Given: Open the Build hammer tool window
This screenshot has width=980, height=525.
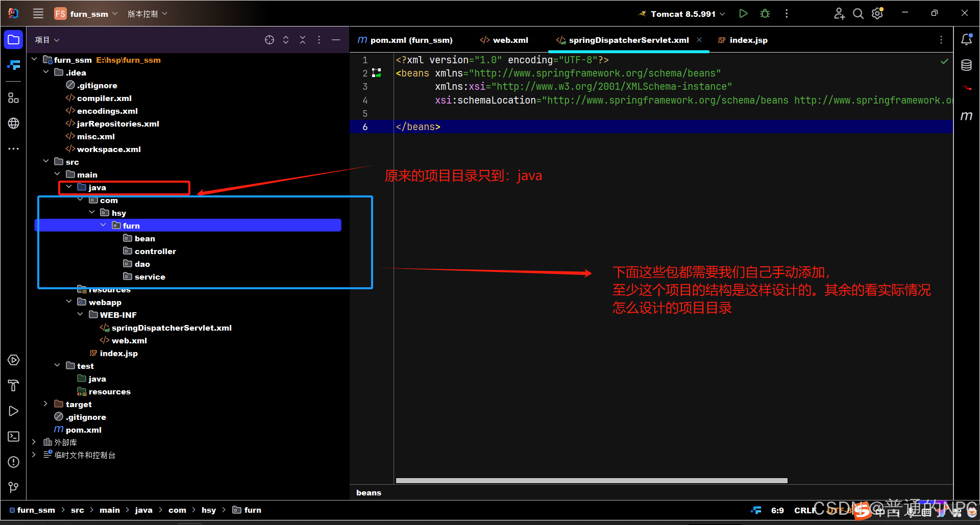Looking at the screenshot, I should pyautogui.click(x=14, y=386).
